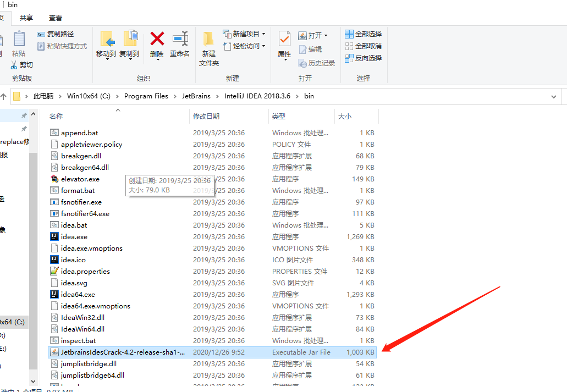Switch to the Share (共享) tab
The image size is (567, 392).
pos(26,18)
